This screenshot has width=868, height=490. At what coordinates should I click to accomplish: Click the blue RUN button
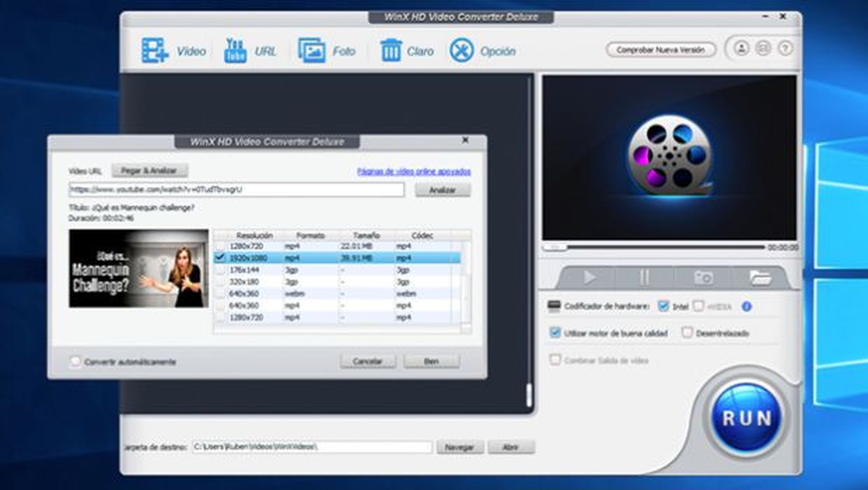pyautogui.click(x=747, y=418)
